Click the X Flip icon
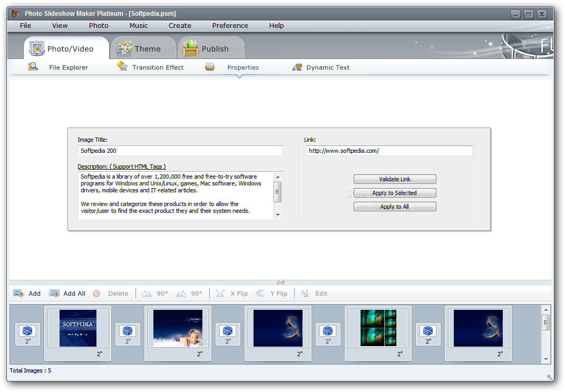This screenshot has height=392, width=565. pyautogui.click(x=220, y=293)
